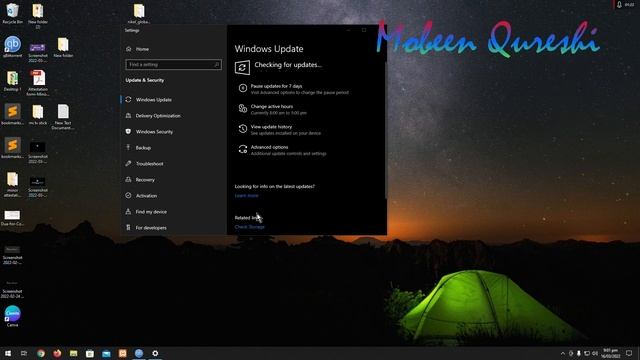Open File Explorer from the taskbar
The image size is (640, 360).
pos(73,353)
